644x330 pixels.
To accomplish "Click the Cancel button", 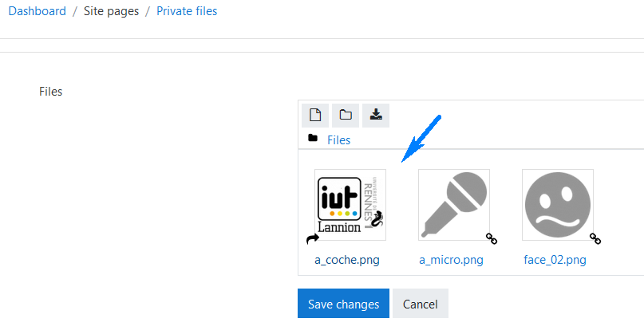I will click(x=421, y=304).
